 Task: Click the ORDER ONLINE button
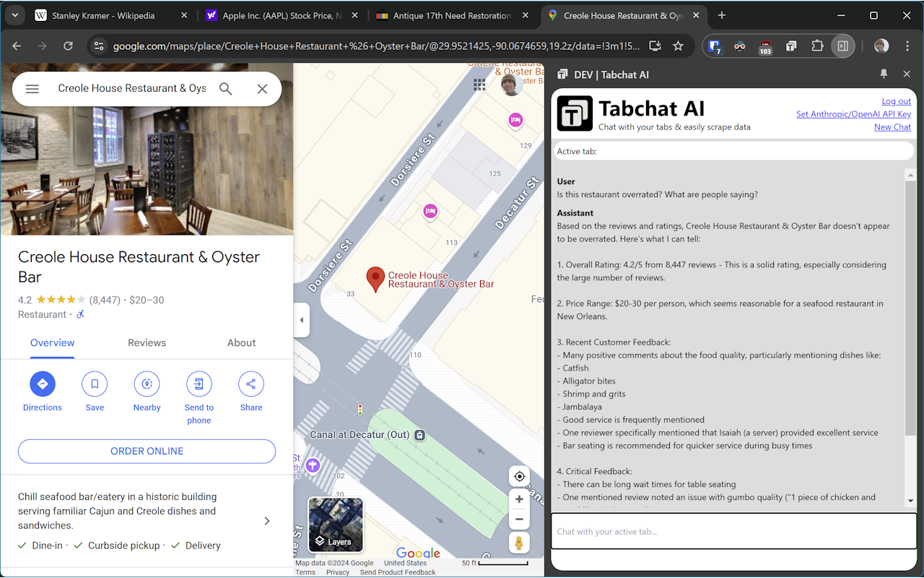click(x=147, y=452)
